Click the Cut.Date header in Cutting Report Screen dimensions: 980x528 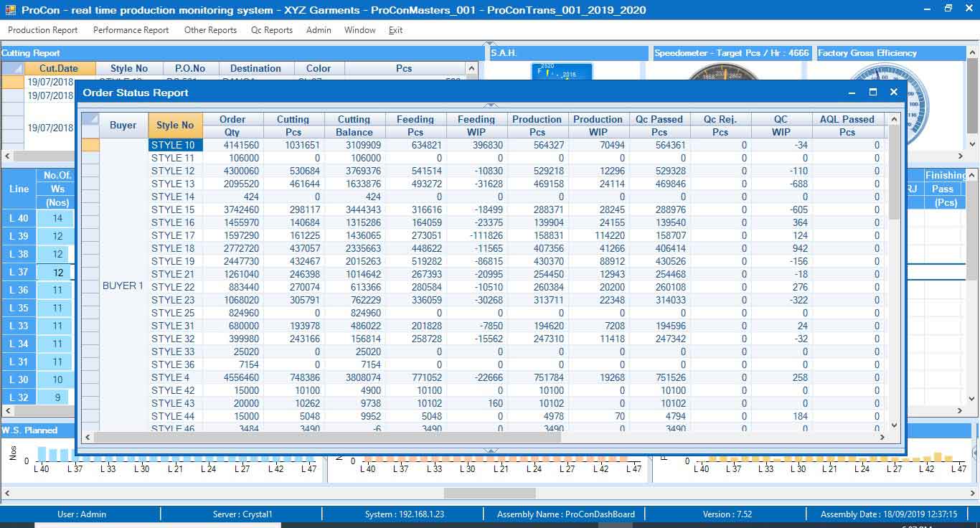60,68
